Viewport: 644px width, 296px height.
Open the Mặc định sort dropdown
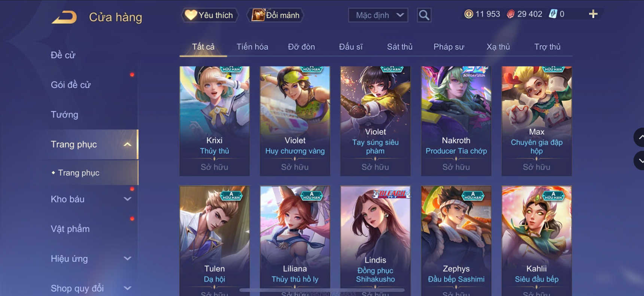click(x=378, y=15)
